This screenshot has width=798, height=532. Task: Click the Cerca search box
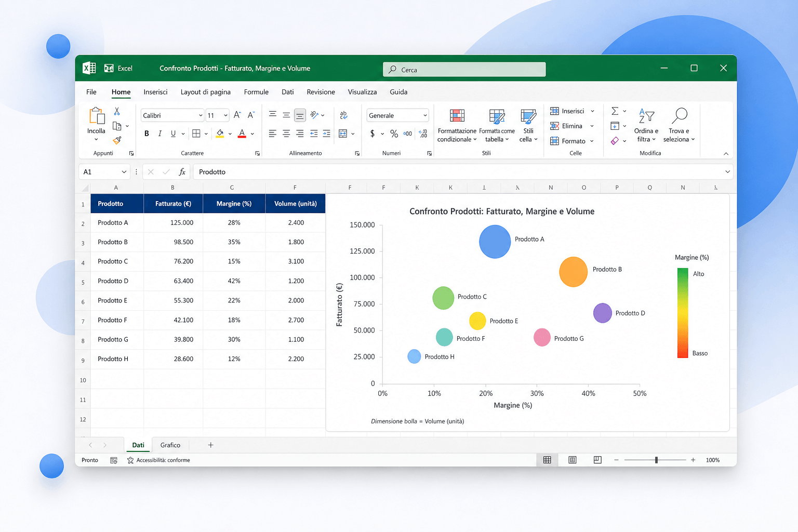tap(464, 70)
